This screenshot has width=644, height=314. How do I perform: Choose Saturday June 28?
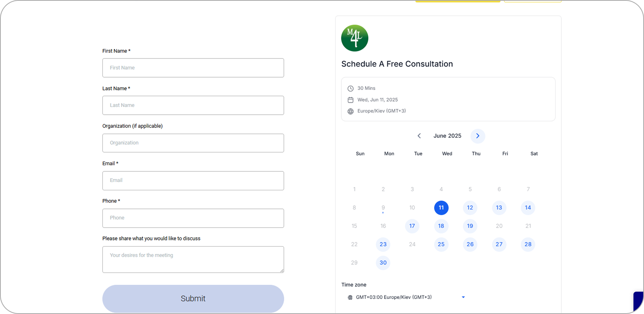528,244
